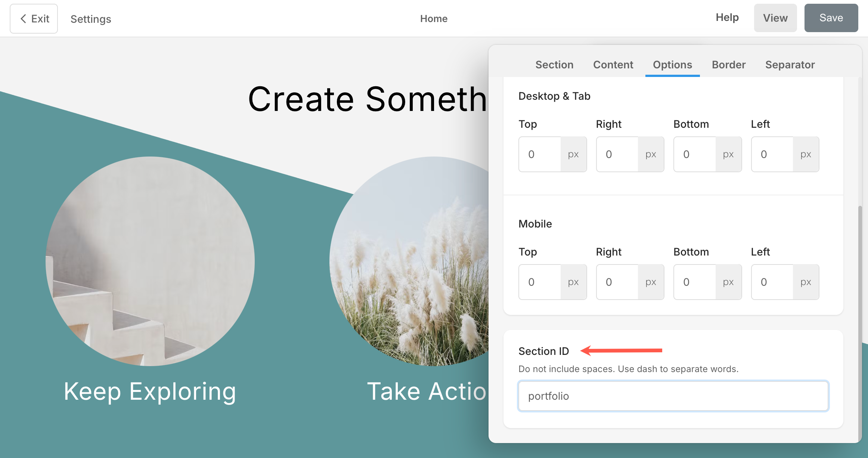Focus Desktop & Tab Right padding field
Screen dimensions: 868x458
tap(617, 154)
